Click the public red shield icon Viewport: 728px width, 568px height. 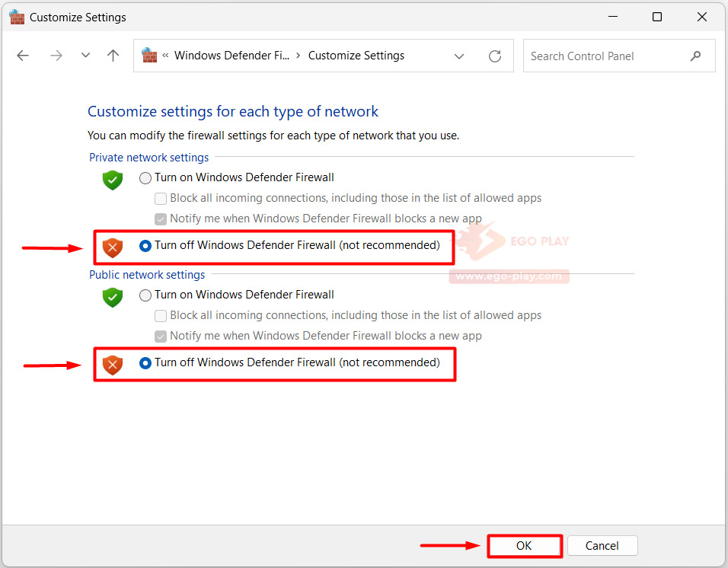pos(113,365)
